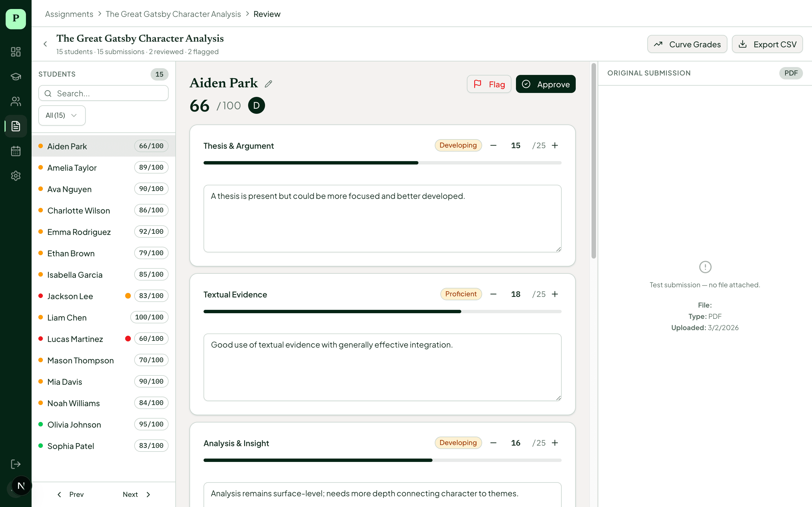Open the students people icon in sidebar
The height and width of the screenshot is (507, 812).
pos(16,101)
